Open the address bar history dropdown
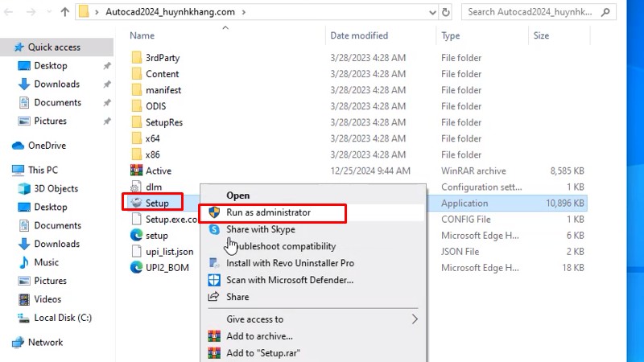The width and height of the screenshot is (644, 362). coord(423,12)
